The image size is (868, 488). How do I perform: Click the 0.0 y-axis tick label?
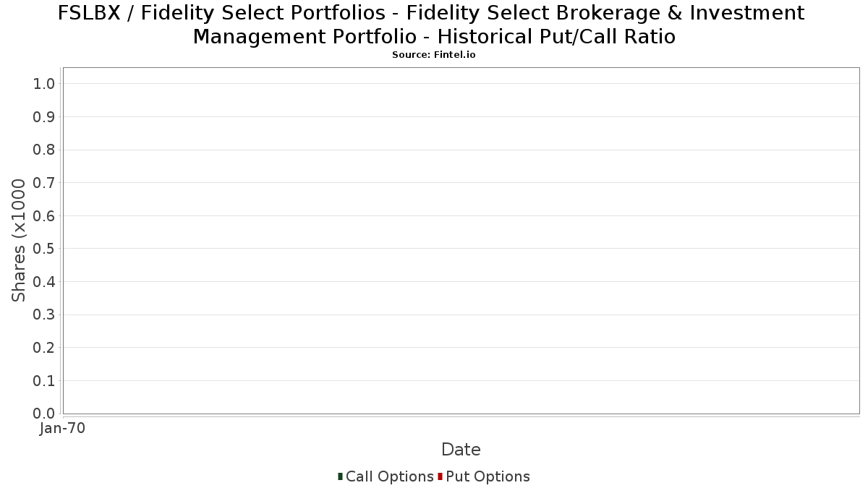pos(44,414)
